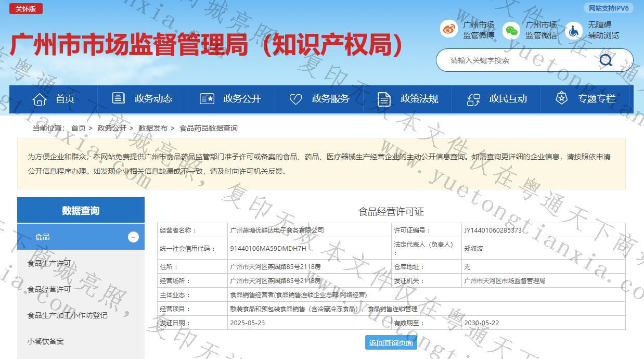Click issue date 2025-05-23

(247, 323)
